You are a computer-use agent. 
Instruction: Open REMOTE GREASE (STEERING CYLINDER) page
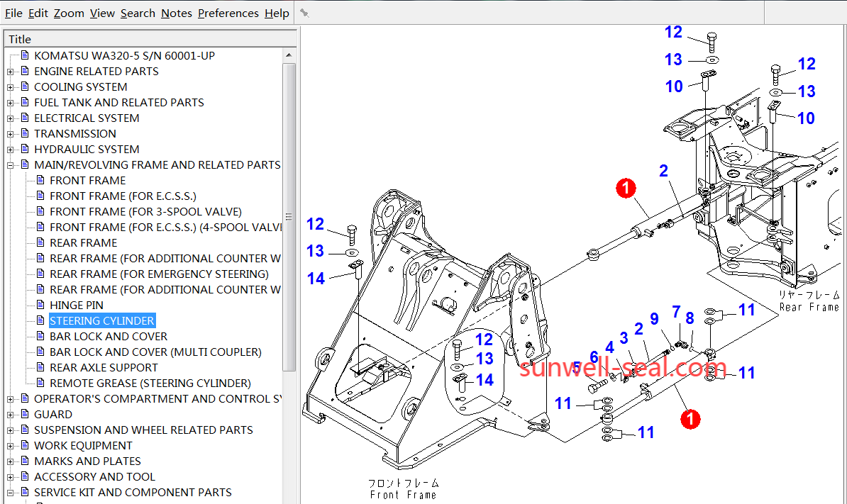(x=150, y=383)
